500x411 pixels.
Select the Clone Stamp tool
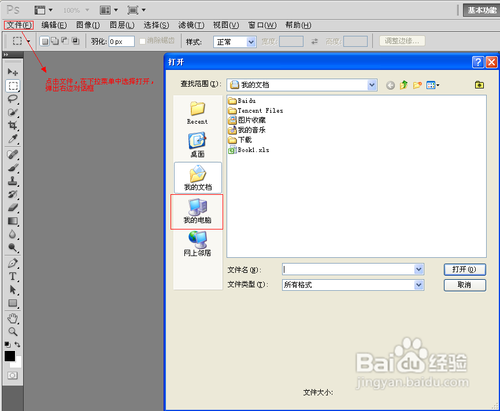(13, 181)
